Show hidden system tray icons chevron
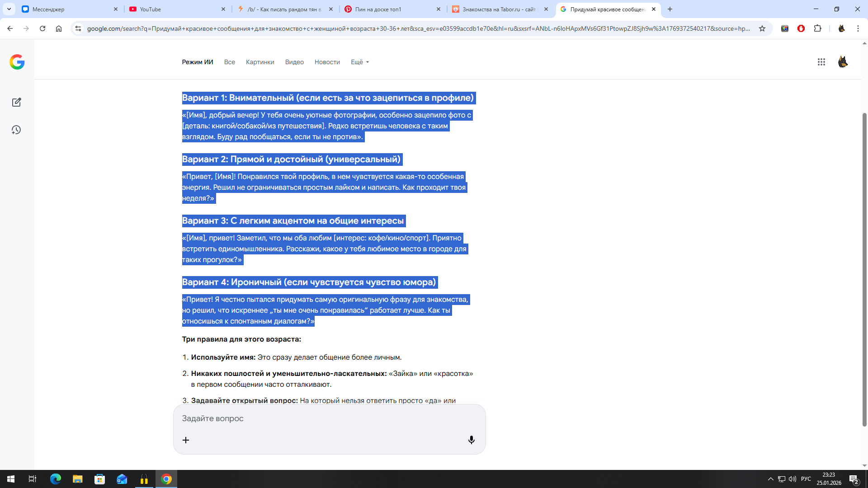Viewport: 868px width, 488px height. coord(770,479)
